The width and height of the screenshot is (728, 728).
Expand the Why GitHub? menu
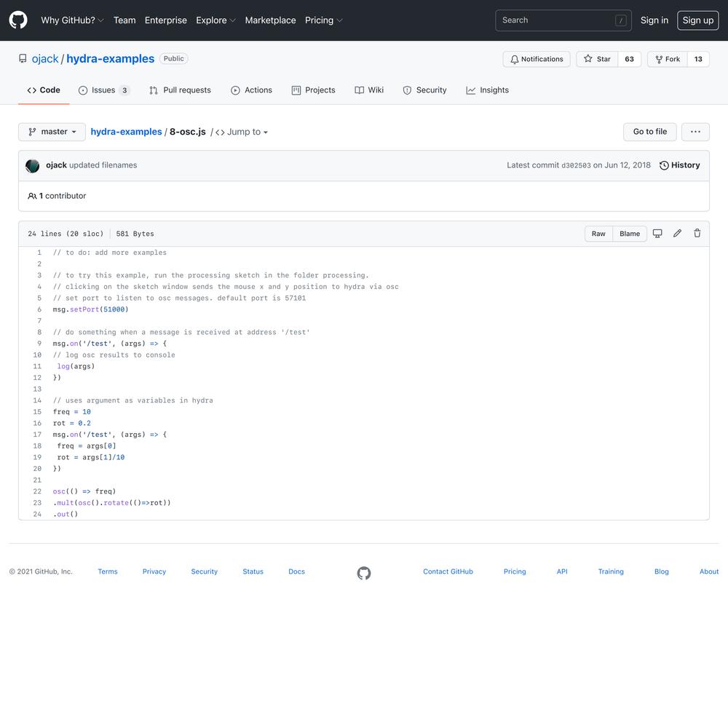[x=72, y=20]
